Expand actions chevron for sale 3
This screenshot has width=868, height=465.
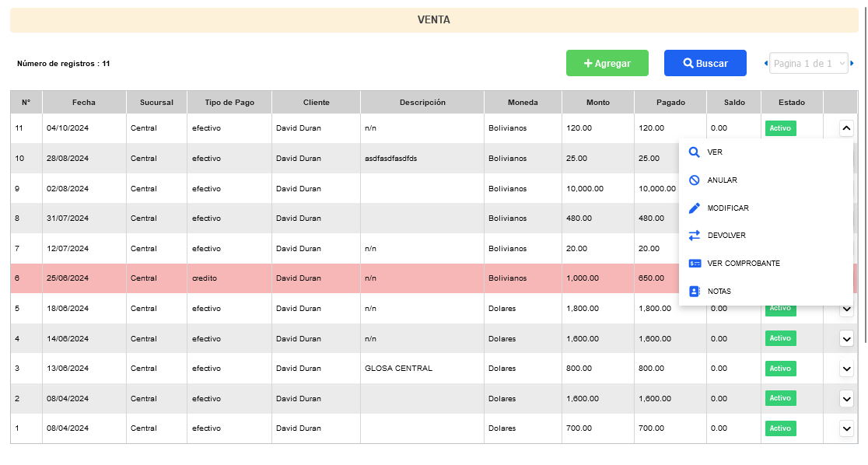pos(846,369)
